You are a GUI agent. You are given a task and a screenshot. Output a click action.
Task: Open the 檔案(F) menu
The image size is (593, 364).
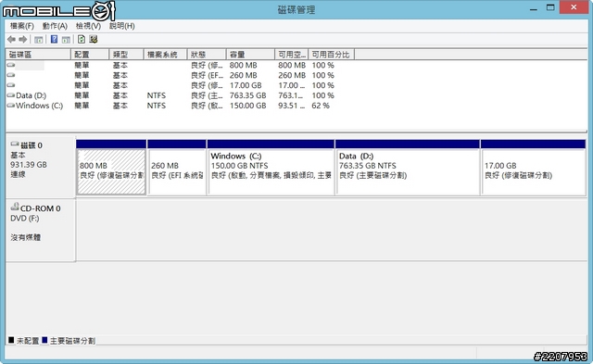click(x=22, y=26)
